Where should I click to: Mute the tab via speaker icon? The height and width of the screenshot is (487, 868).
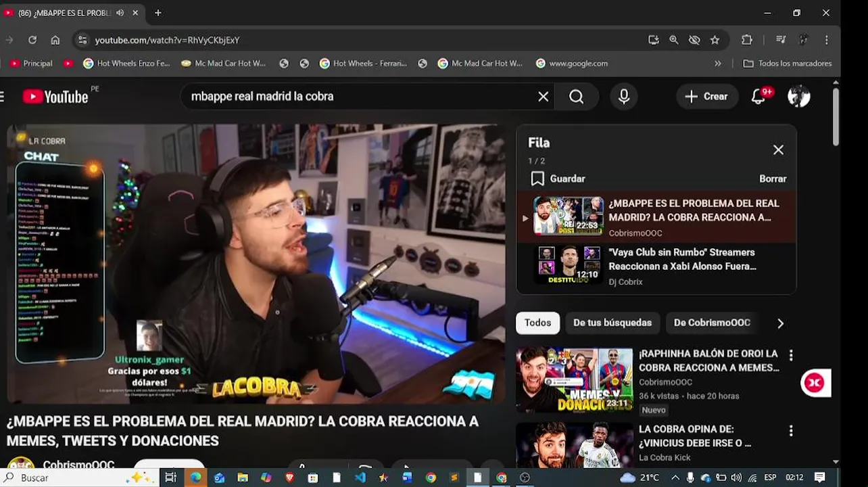coord(120,13)
